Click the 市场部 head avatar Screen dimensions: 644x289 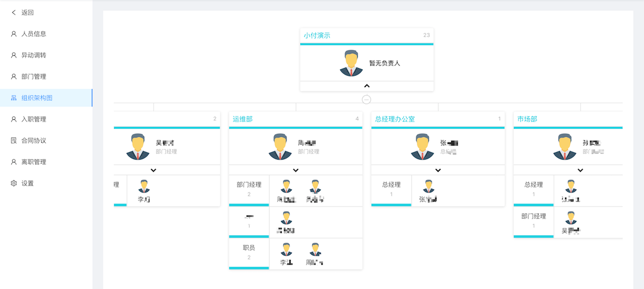pyautogui.click(x=564, y=146)
